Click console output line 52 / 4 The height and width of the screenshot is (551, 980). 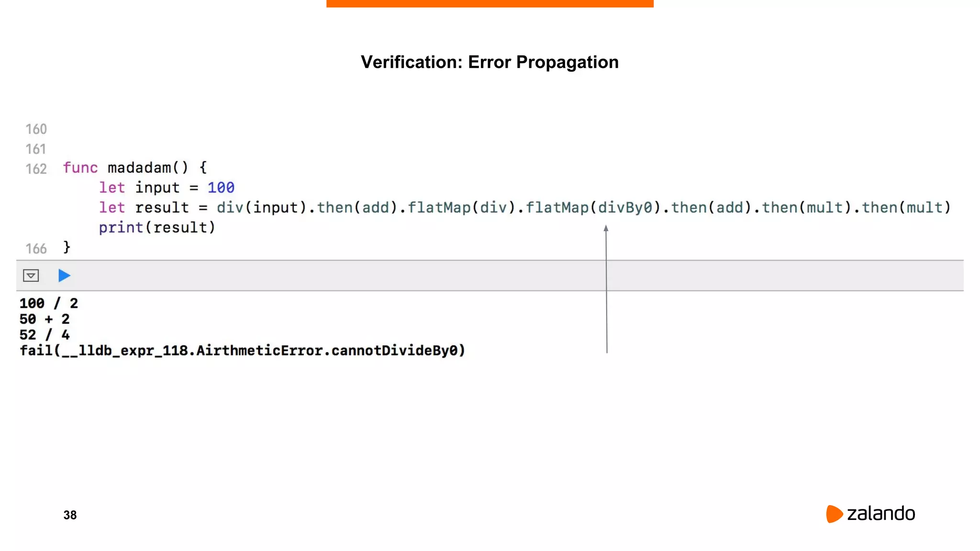click(45, 335)
